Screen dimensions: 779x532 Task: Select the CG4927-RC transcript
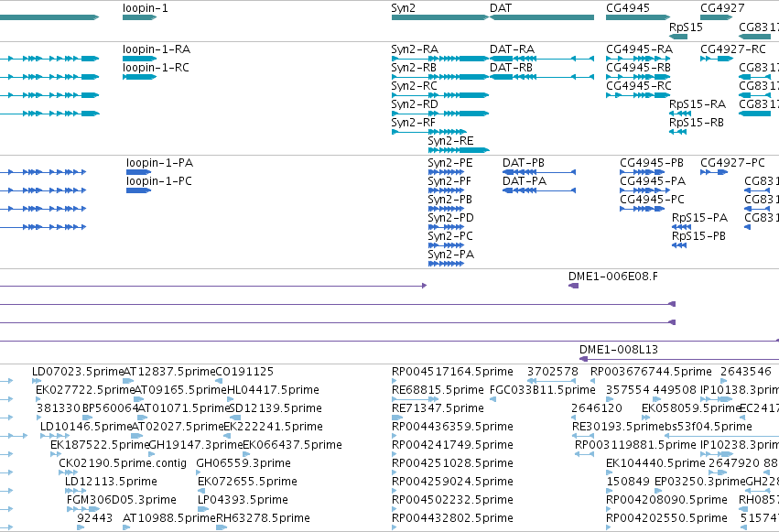[717, 59]
